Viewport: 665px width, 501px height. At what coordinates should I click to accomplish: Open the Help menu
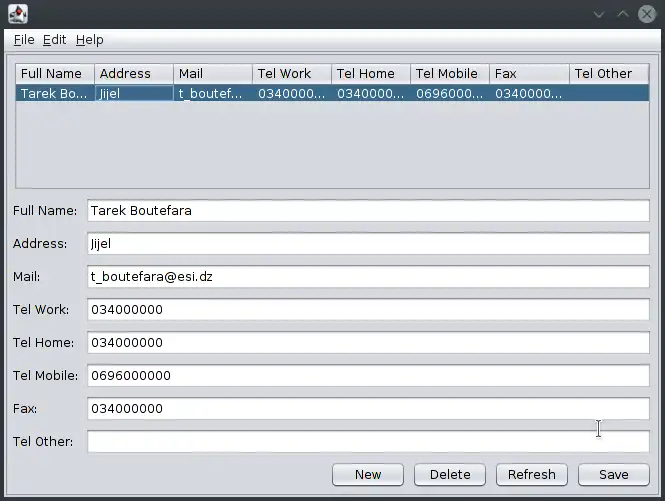(x=89, y=40)
